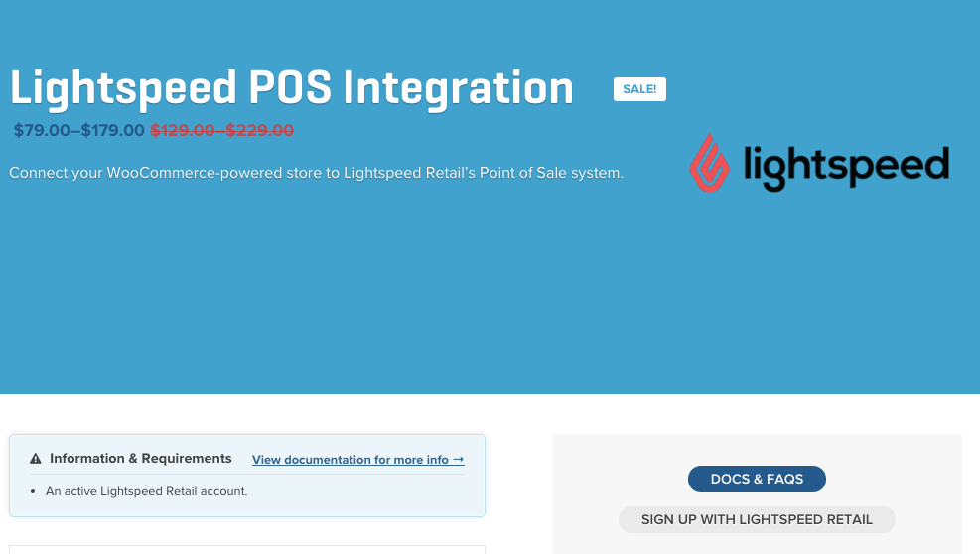Open the DOCS & FAQS button
Viewport: 980px width, 554px height.
(x=757, y=479)
